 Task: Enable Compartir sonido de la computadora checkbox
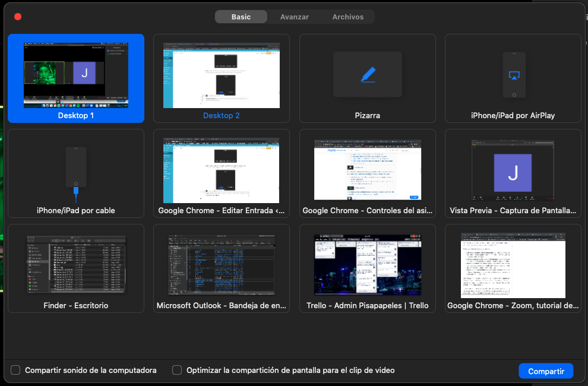coord(15,370)
